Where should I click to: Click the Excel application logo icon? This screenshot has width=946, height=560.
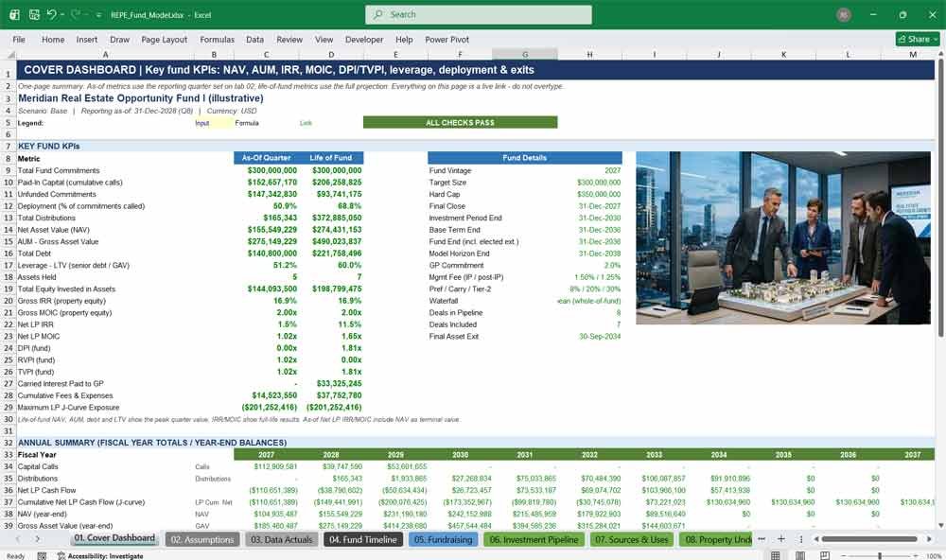[x=14, y=14]
